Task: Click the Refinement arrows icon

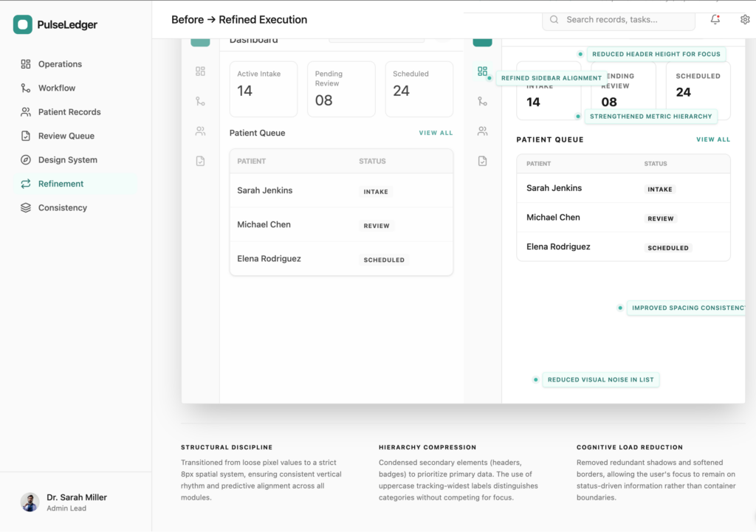Action: 26,184
